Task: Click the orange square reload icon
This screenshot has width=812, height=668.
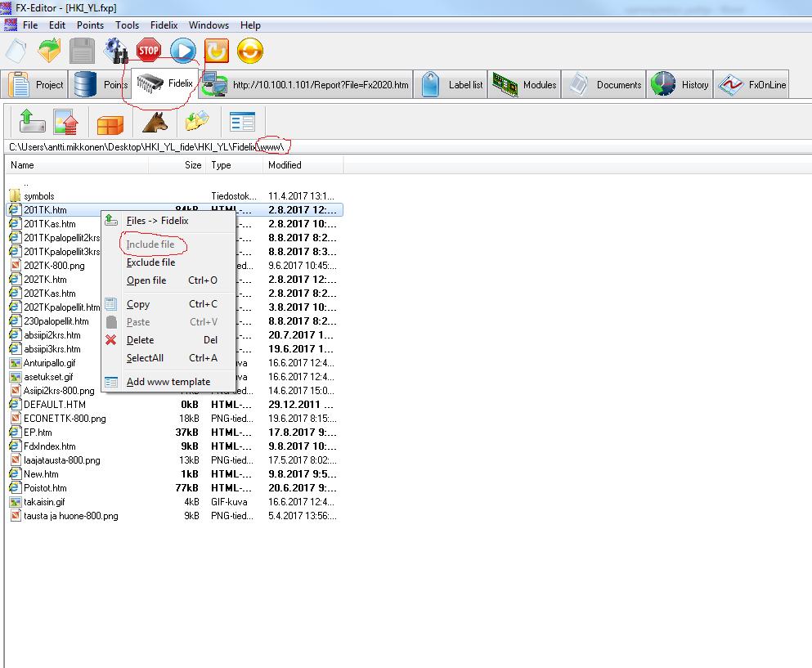Action: coord(217,51)
